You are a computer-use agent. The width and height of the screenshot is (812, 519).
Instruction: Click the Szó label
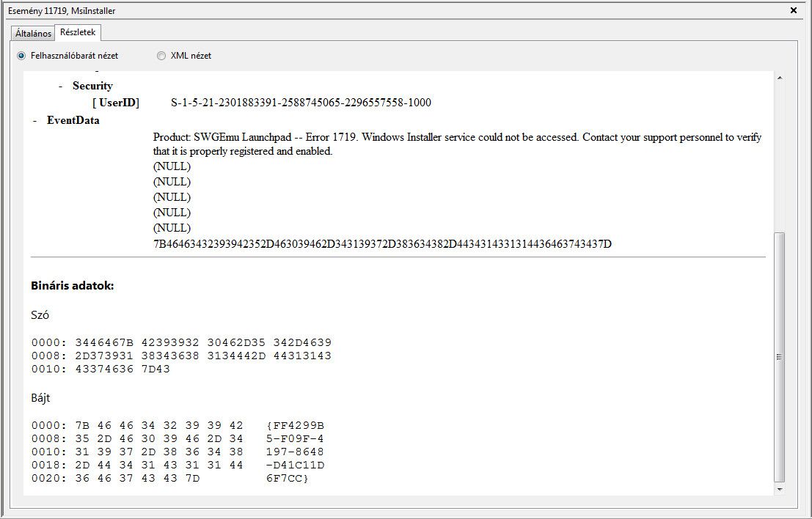40,315
